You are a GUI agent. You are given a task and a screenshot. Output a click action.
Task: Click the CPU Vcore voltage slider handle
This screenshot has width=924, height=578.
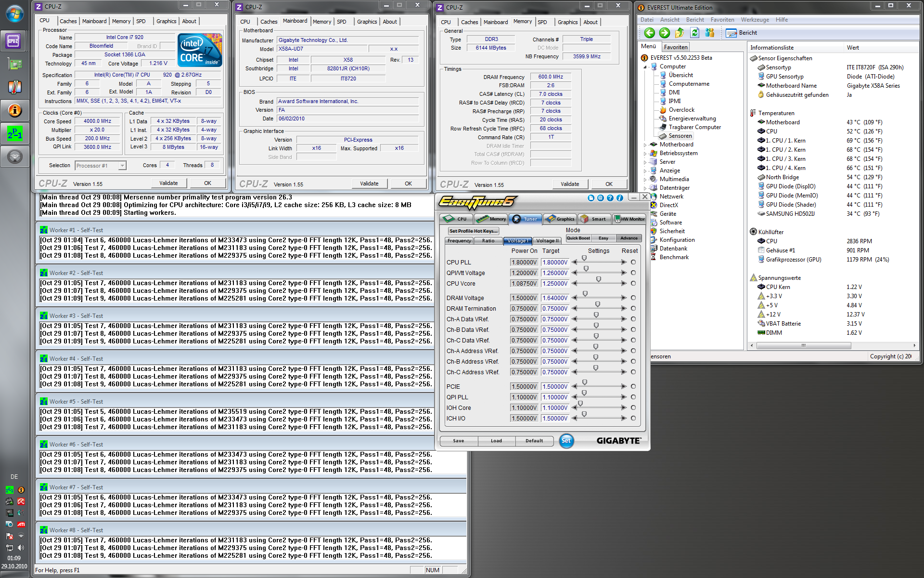click(599, 279)
